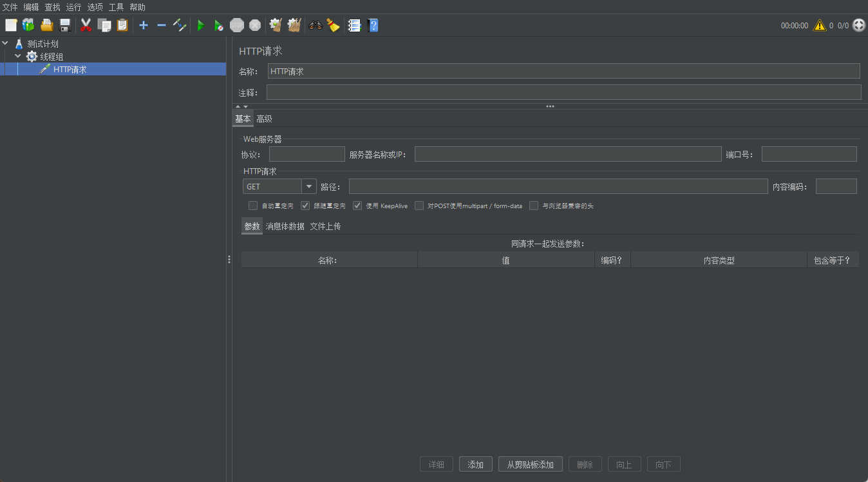Click the 删除 button
The width and height of the screenshot is (868, 482).
click(x=585, y=464)
